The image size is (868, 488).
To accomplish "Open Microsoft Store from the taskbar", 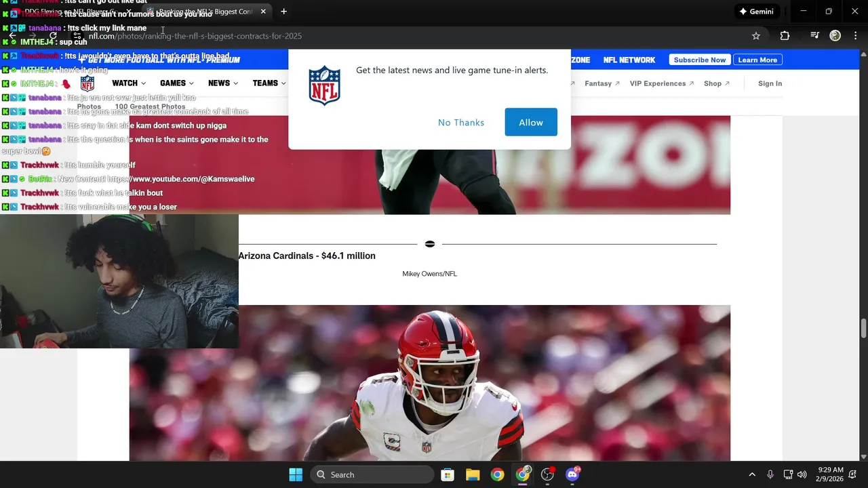I will tap(448, 474).
